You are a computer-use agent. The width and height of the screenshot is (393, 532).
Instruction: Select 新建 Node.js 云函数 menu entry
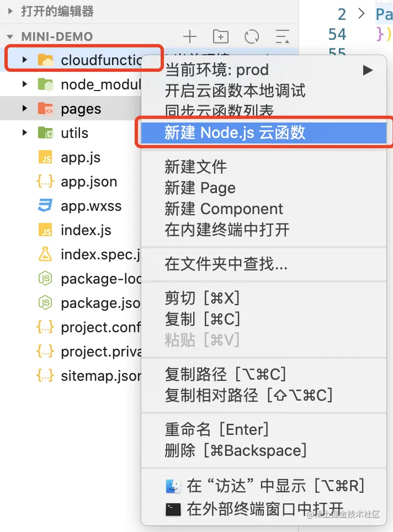click(x=235, y=132)
